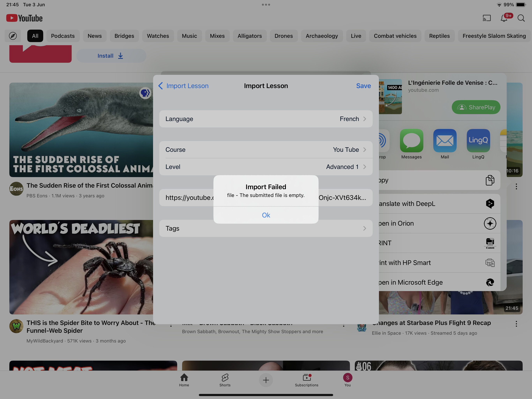The height and width of the screenshot is (399, 532).
Task: Open the Subscriptions tab
Action: (x=306, y=380)
